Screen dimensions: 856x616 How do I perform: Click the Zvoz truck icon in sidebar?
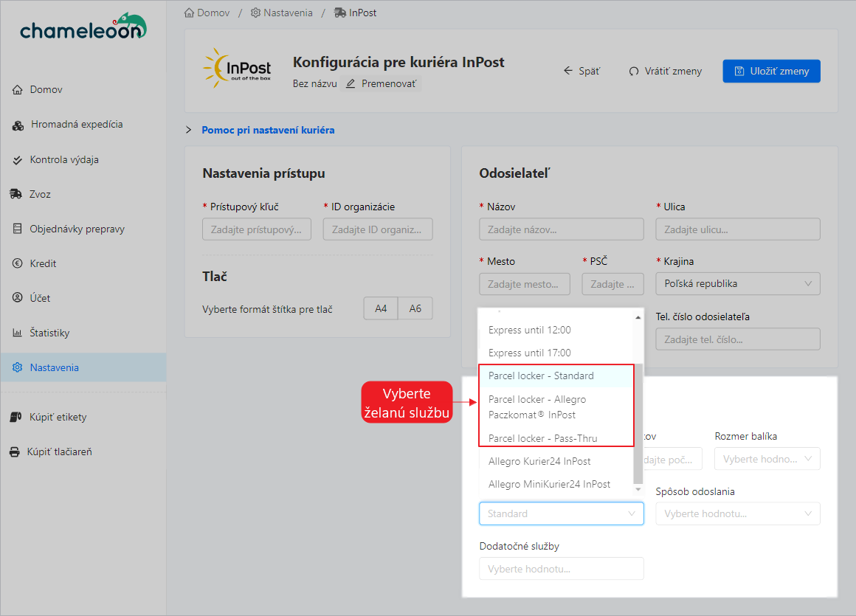click(x=16, y=194)
